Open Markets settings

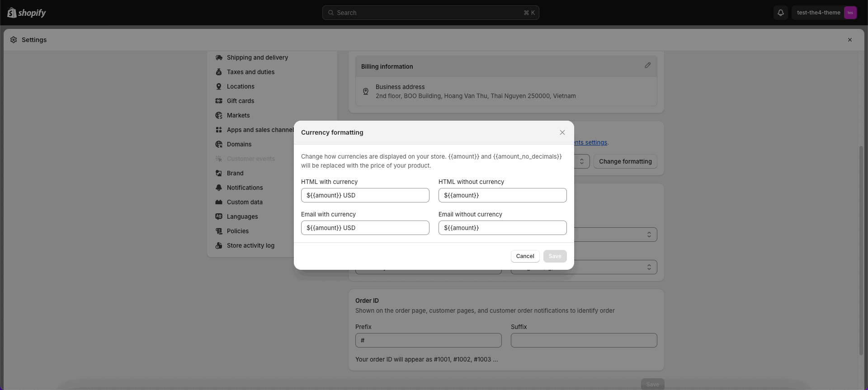pyautogui.click(x=238, y=115)
